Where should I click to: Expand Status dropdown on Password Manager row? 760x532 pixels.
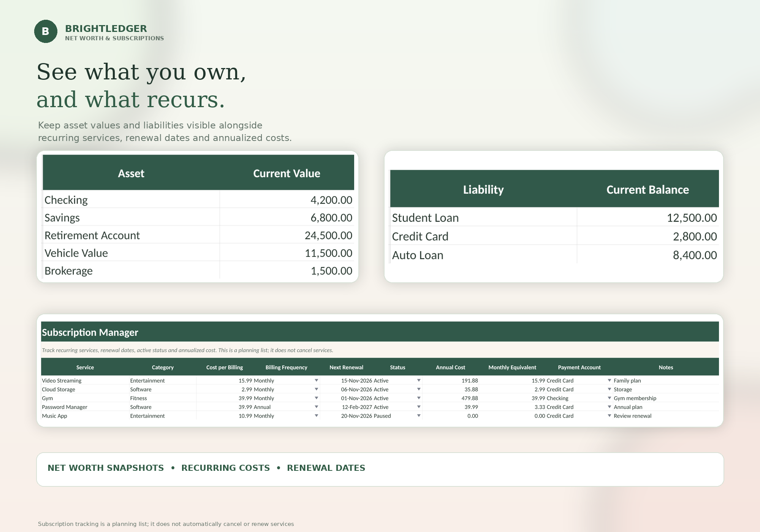419,407
